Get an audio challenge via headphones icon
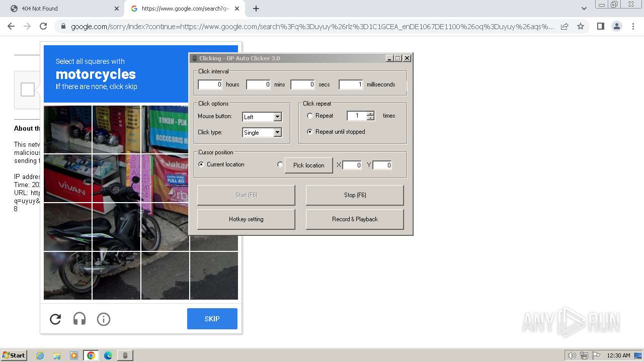 click(79, 319)
